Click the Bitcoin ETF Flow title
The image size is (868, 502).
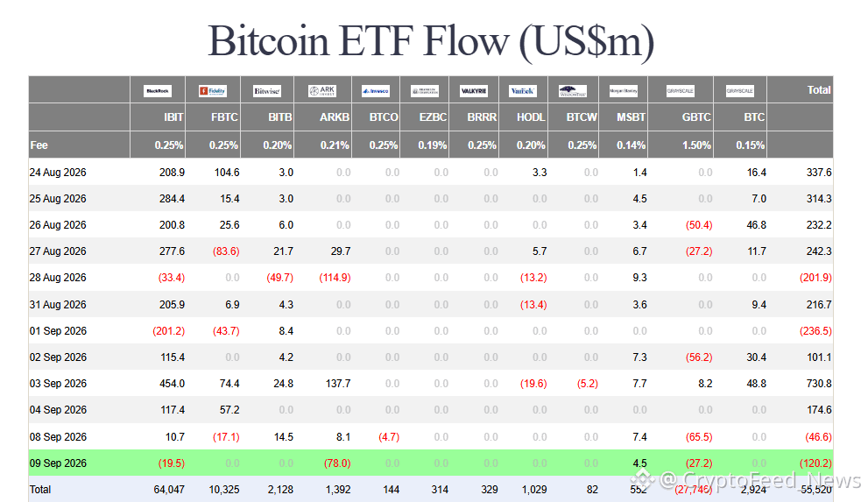click(431, 41)
